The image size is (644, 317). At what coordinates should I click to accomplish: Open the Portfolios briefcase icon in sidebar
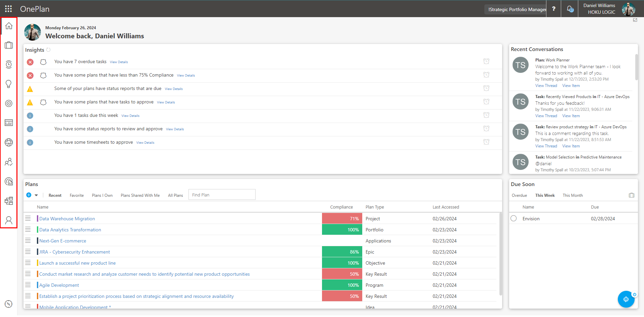point(9,45)
